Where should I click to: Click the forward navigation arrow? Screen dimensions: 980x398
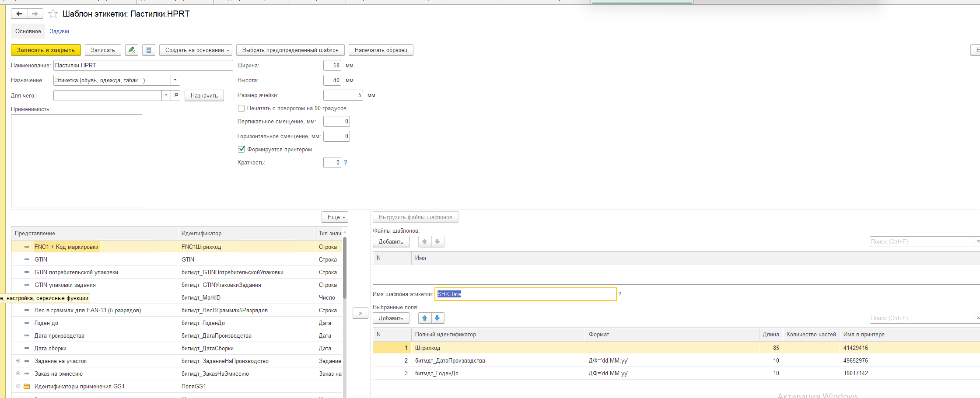[35, 14]
